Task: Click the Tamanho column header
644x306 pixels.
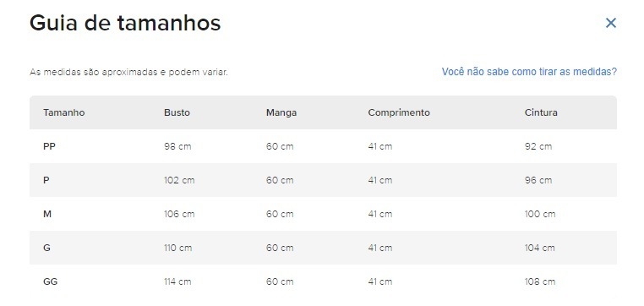Action: [64, 112]
